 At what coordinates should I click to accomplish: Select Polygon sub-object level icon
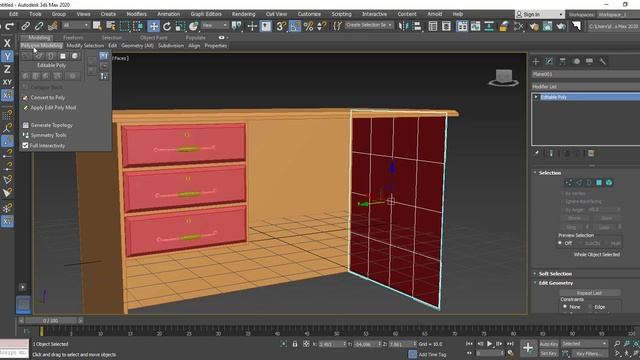(x=599, y=183)
